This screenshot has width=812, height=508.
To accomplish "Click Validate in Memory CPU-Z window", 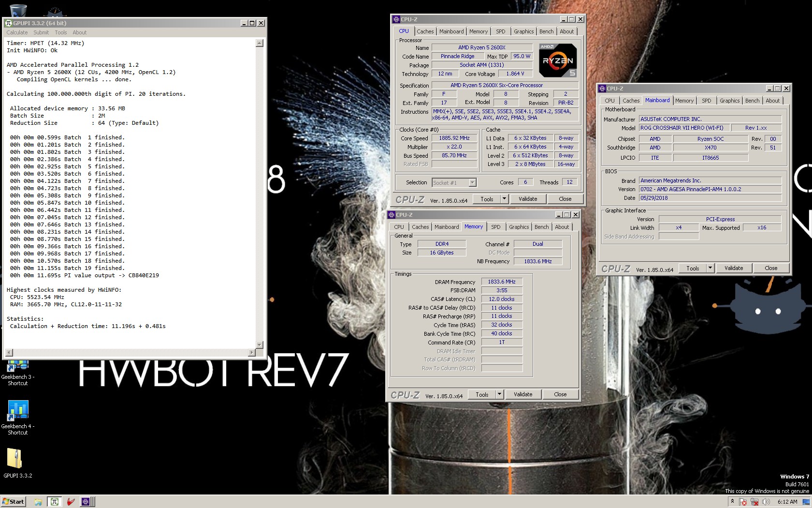I will click(523, 394).
